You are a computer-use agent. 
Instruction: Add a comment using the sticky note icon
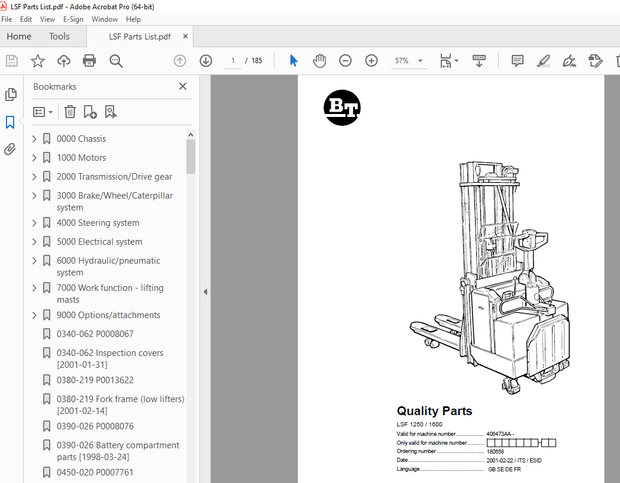(x=517, y=61)
